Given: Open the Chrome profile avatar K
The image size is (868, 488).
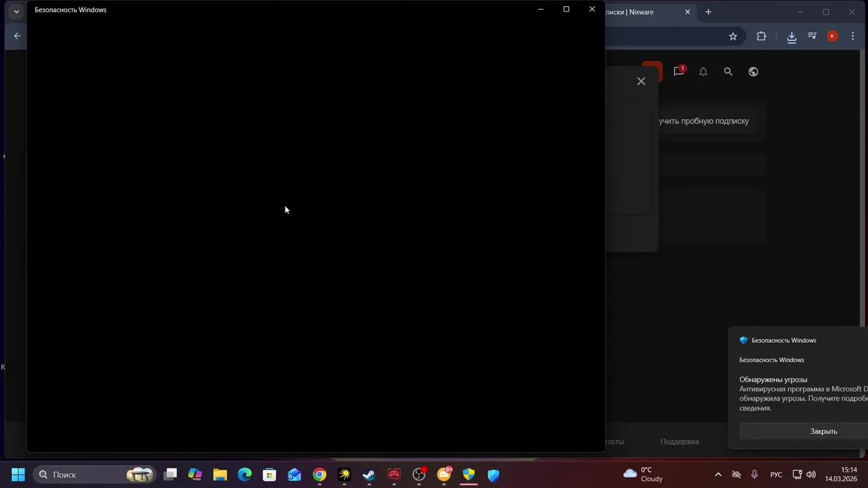Looking at the screenshot, I should tap(833, 36).
